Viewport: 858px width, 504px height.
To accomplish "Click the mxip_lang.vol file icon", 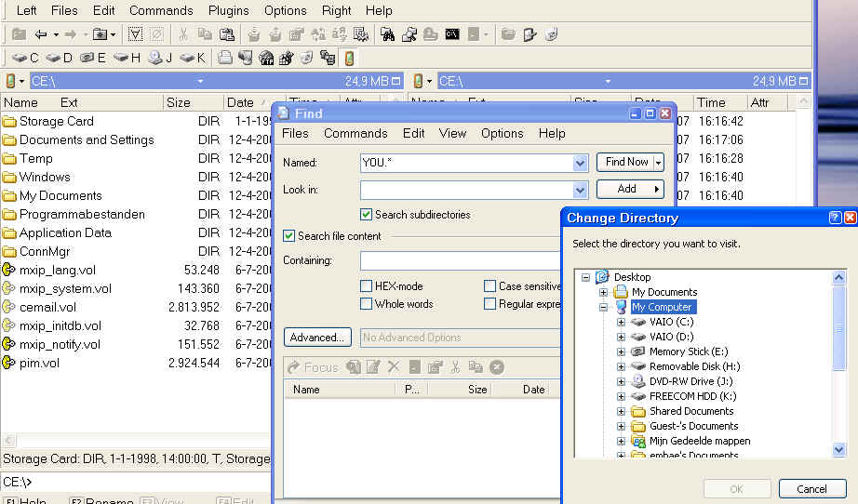I will (8, 270).
